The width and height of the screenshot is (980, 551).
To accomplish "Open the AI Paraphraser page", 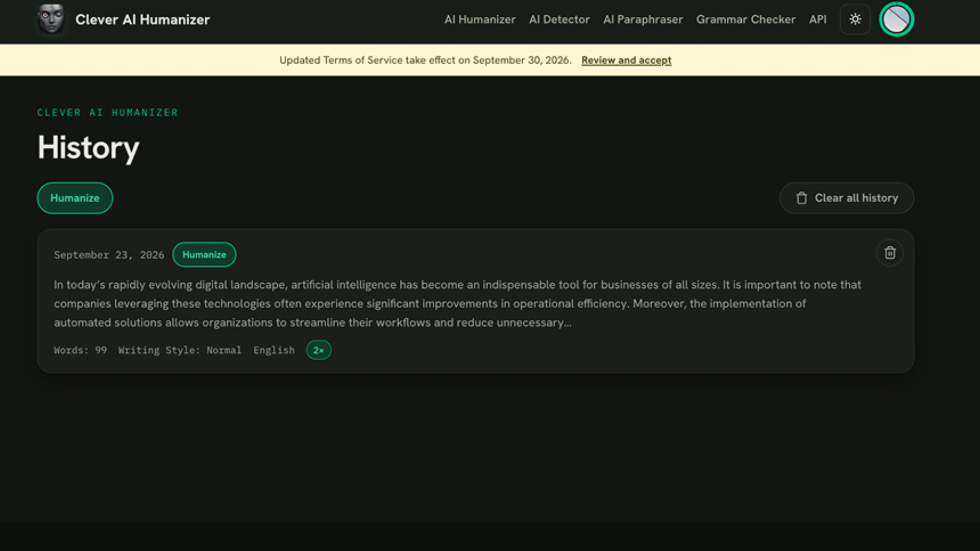I will [643, 19].
